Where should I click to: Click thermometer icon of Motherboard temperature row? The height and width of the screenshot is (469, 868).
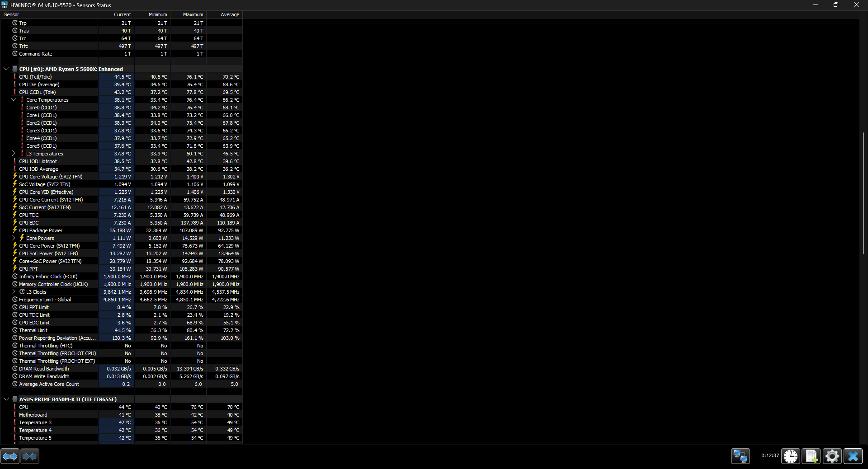[x=15, y=415]
